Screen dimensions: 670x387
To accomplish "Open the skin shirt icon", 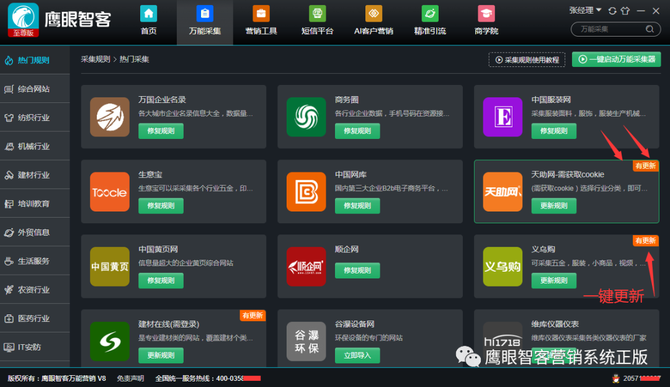I will coord(625,11).
